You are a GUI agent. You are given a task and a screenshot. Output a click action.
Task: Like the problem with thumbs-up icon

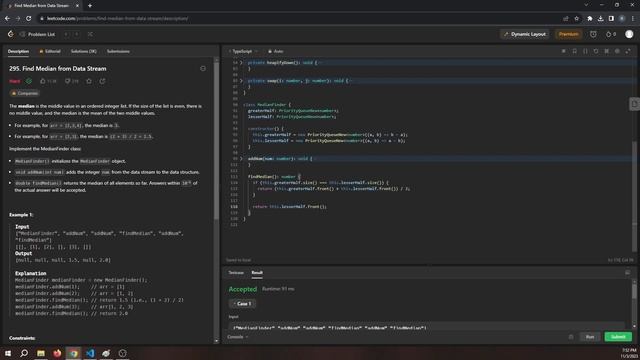pyautogui.click(x=42, y=81)
